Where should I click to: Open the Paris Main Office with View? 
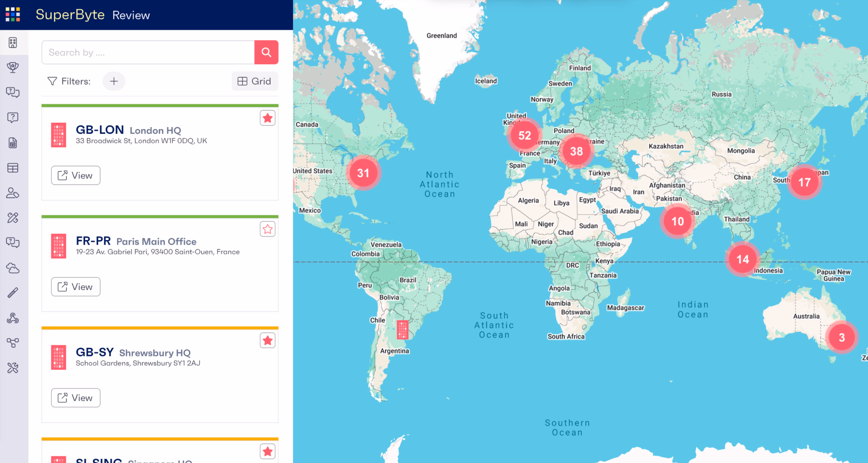[75, 287]
